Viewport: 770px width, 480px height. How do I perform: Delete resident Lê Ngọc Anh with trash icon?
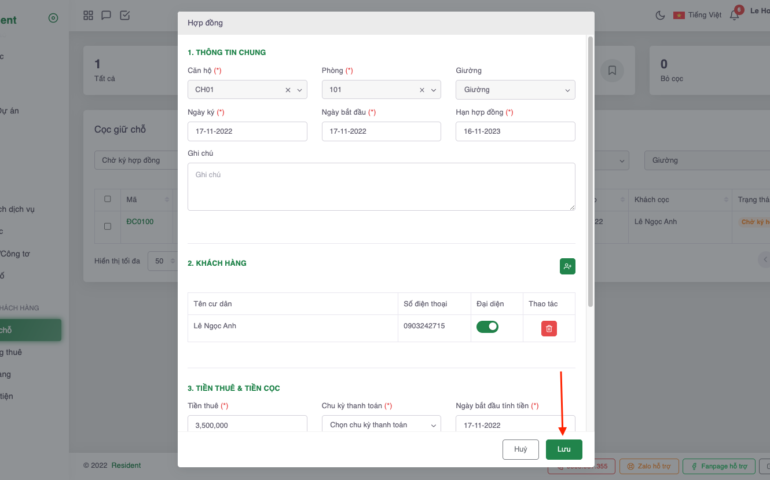click(x=549, y=328)
